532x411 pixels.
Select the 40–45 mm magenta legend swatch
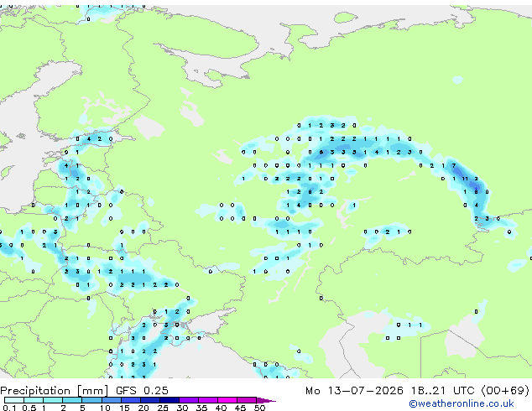point(227,400)
